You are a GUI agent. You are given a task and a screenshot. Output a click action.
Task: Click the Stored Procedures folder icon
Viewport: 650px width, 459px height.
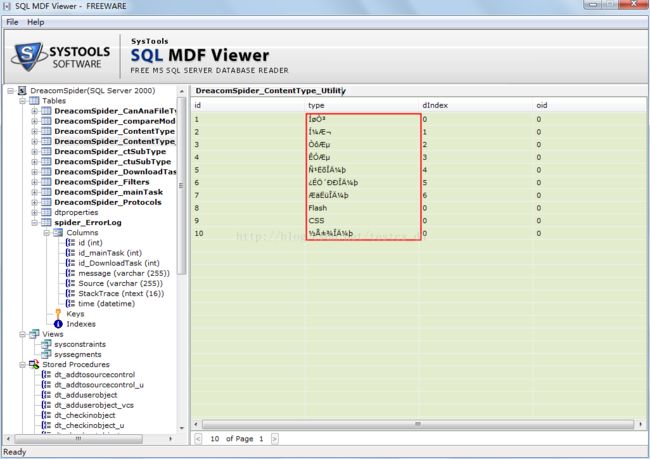tap(34, 365)
